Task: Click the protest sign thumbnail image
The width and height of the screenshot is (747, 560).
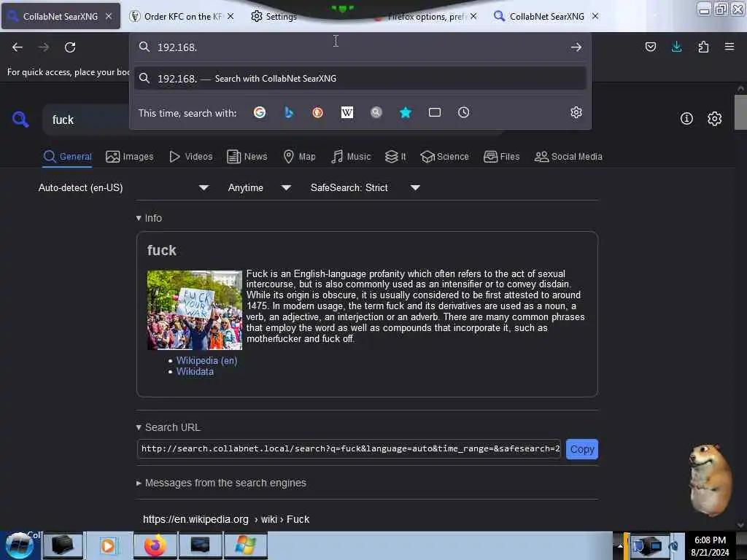Action: coord(194,310)
